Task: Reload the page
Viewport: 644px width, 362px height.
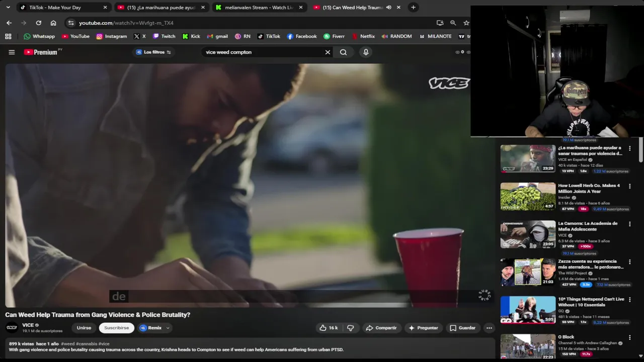Action: tap(38, 23)
